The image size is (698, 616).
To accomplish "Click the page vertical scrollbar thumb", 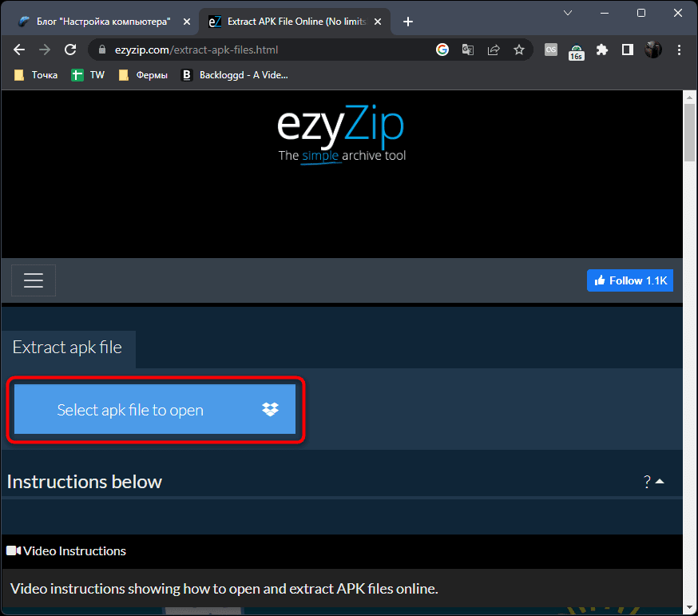I will [x=689, y=133].
